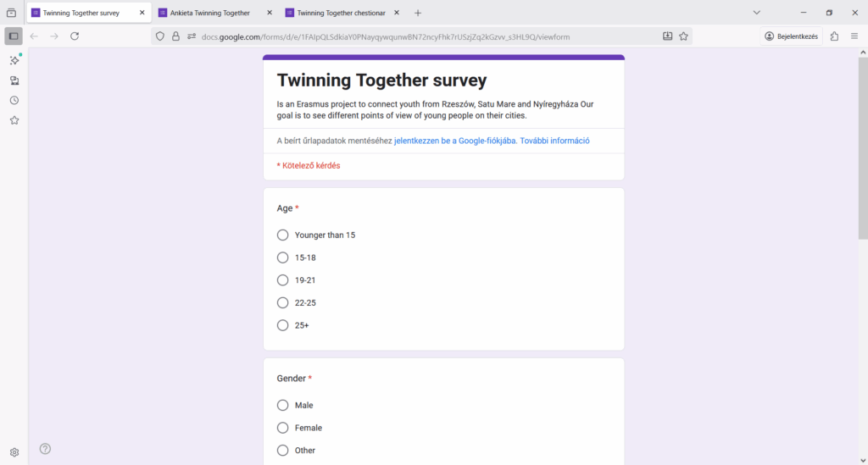868x465 pixels.
Task: Click the Twinning Together survey heading
Action: pos(382,80)
